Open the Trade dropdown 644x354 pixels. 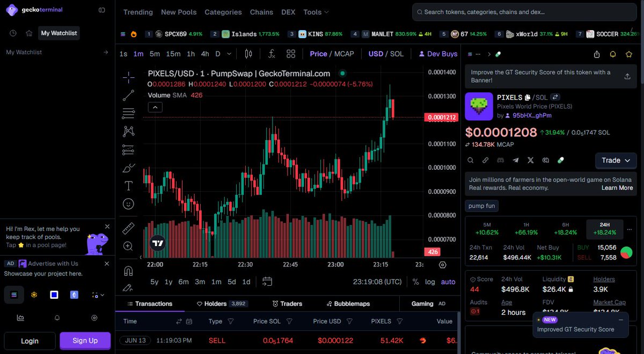(616, 160)
